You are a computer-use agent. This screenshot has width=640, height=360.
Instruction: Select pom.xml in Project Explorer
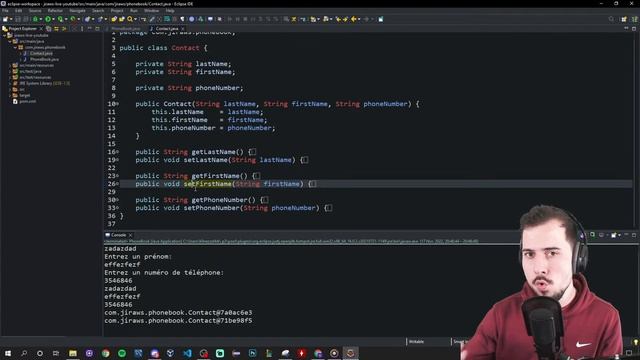pos(27,101)
